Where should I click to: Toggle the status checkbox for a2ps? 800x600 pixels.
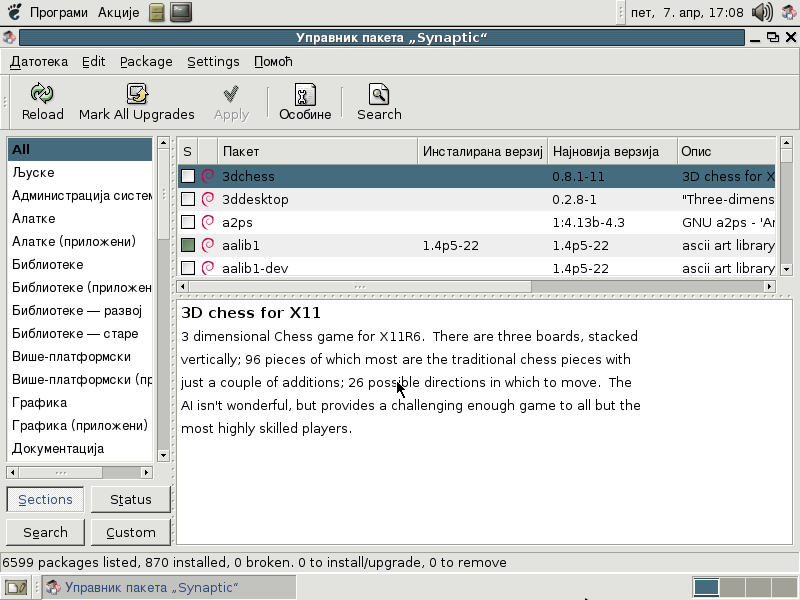point(188,222)
